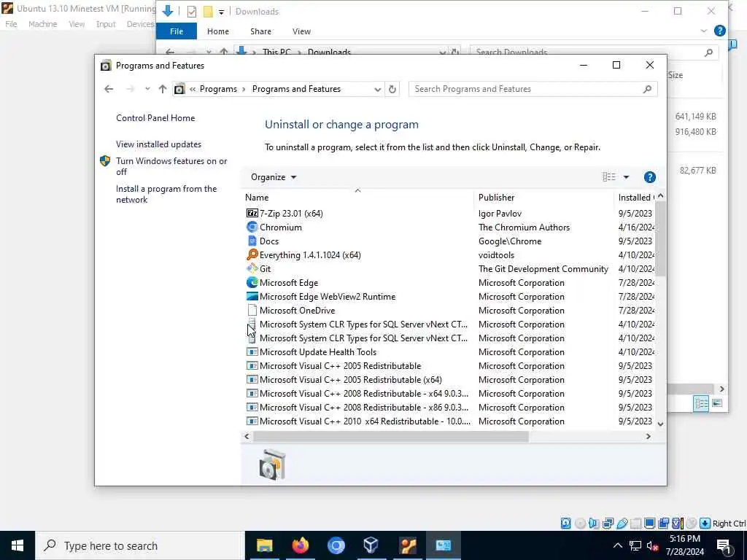Open View installed updates link
This screenshot has height=560, width=747.
click(x=158, y=144)
